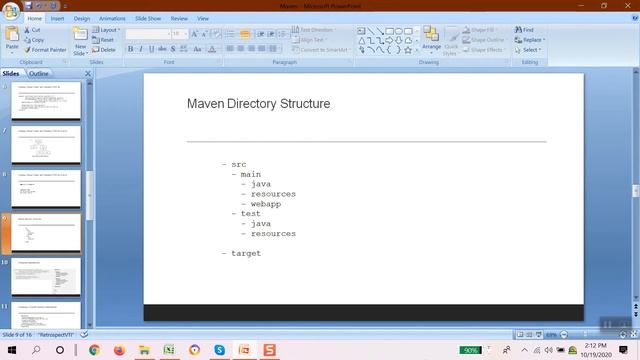This screenshot has width=640, height=360.
Task: Toggle bulleted list
Action: click(230, 34)
